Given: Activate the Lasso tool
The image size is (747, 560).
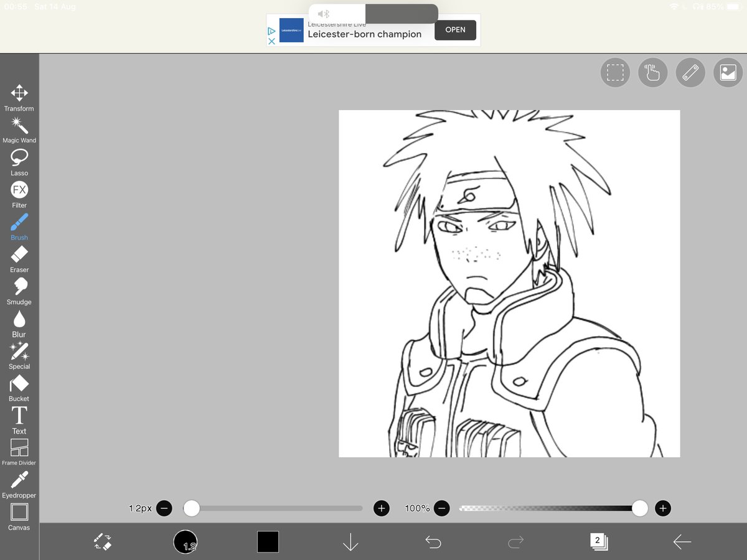Looking at the screenshot, I should 19,159.
